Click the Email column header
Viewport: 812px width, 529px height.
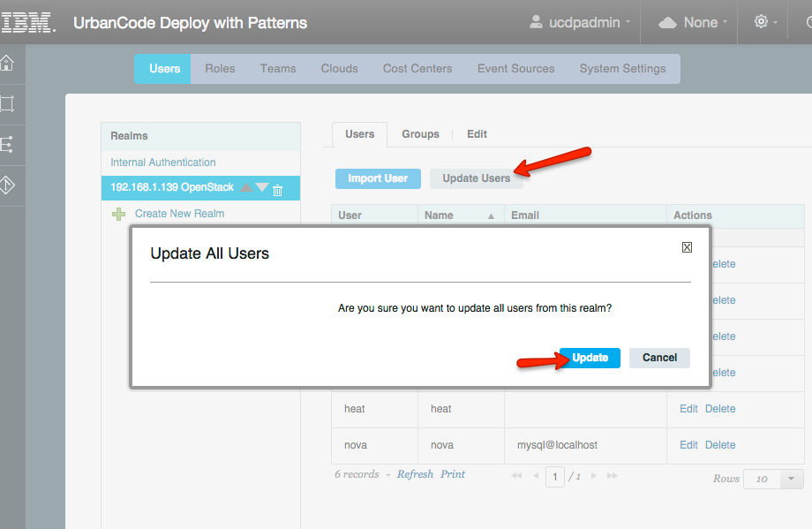[585, 215]
